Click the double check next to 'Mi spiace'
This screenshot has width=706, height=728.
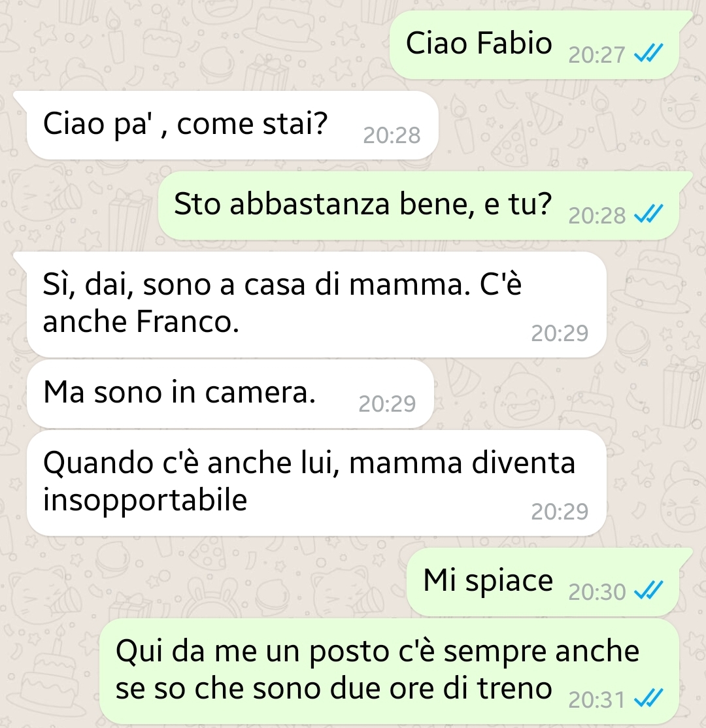pyautogui.click(x=648, y=590)
